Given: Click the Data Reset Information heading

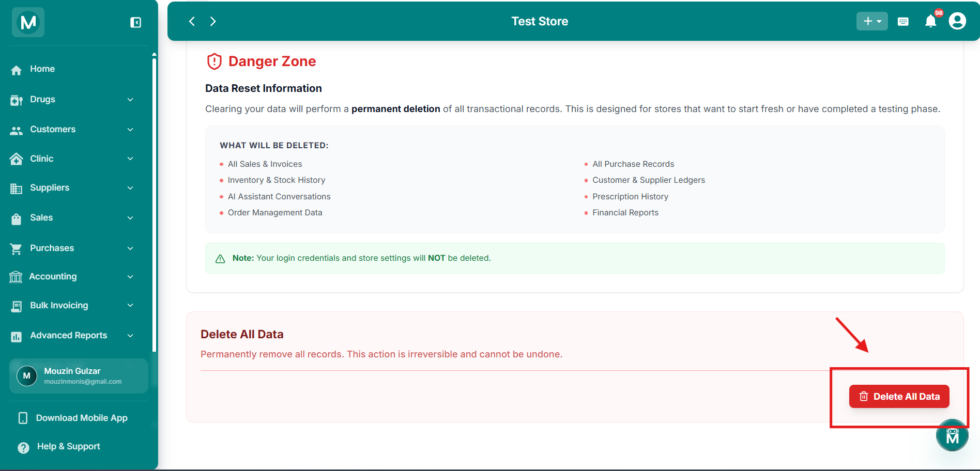Looking at the screenshot, I should tap(264, 88).
